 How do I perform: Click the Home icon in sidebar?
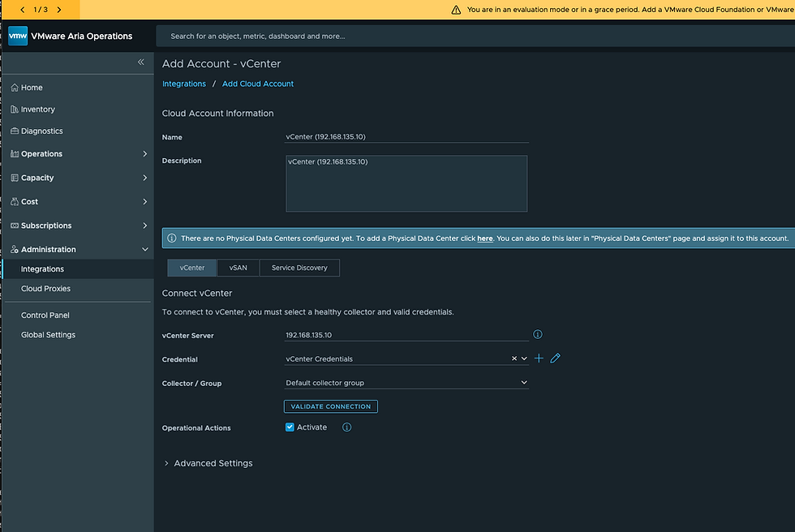[x=15, y=88]
